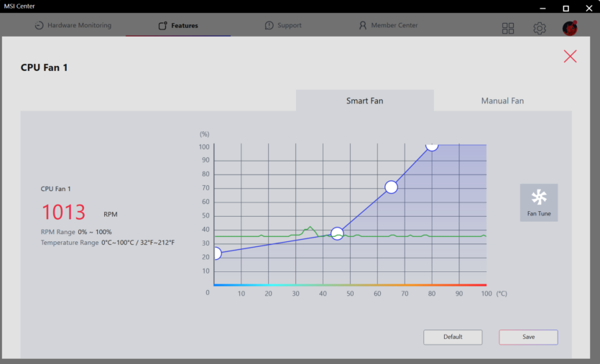Save the fan curve settings
The image size is (600, 364).
coord(528,337)
